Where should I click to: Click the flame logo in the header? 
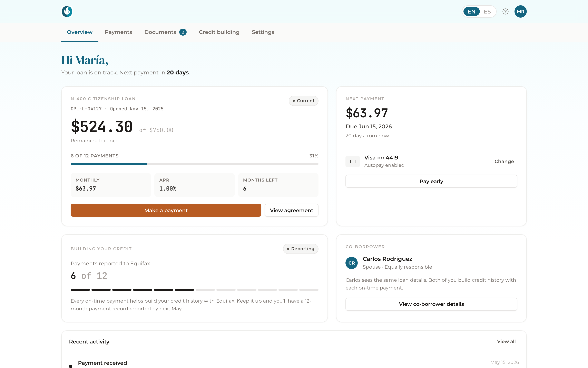(67, 11)
